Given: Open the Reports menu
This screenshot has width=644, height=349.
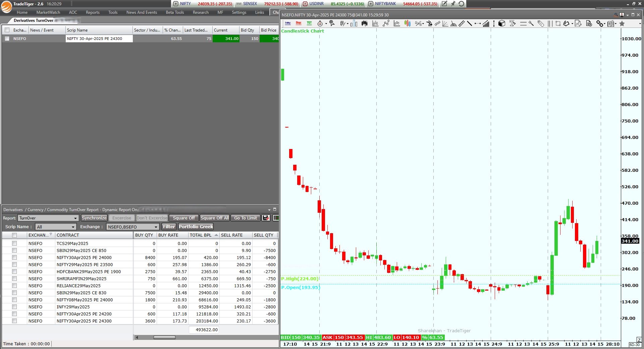Looking at the screenshot, I should (x=93, y=12).
